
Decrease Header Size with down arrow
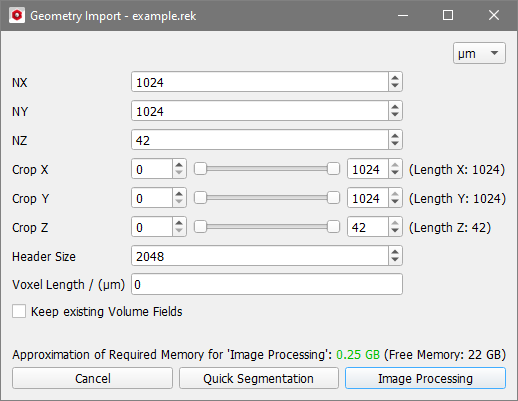point(395,260)
